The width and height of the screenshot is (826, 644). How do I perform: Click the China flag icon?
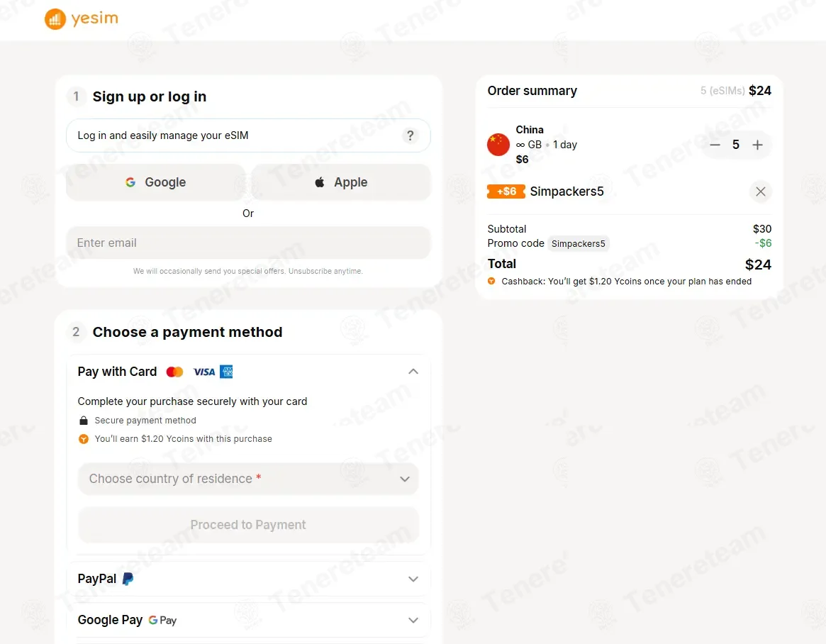pos(498,145)
